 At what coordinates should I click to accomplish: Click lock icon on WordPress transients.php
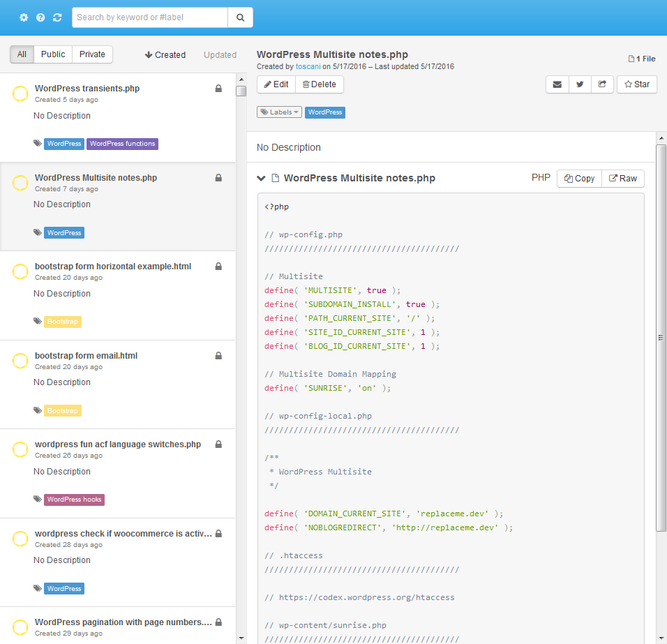click(x=218, y=89)
